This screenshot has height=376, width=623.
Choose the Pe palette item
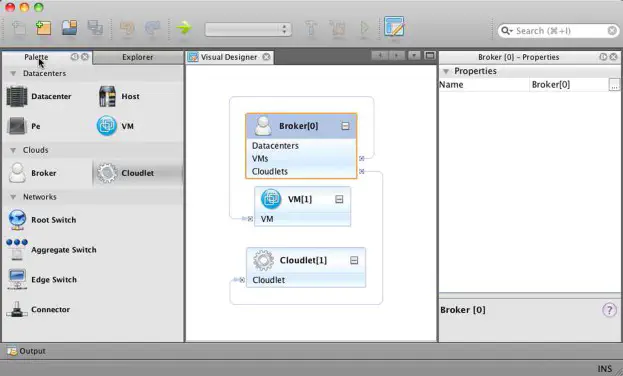click(24, 126)
